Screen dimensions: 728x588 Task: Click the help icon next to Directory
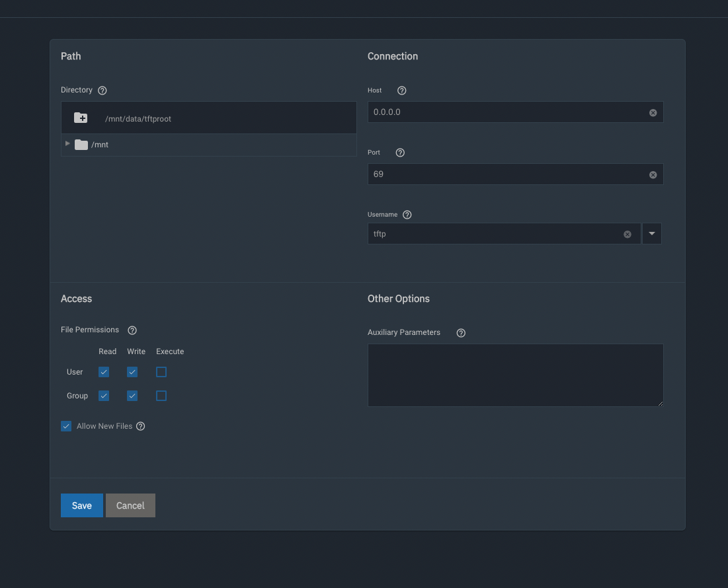tap(102, 91)
